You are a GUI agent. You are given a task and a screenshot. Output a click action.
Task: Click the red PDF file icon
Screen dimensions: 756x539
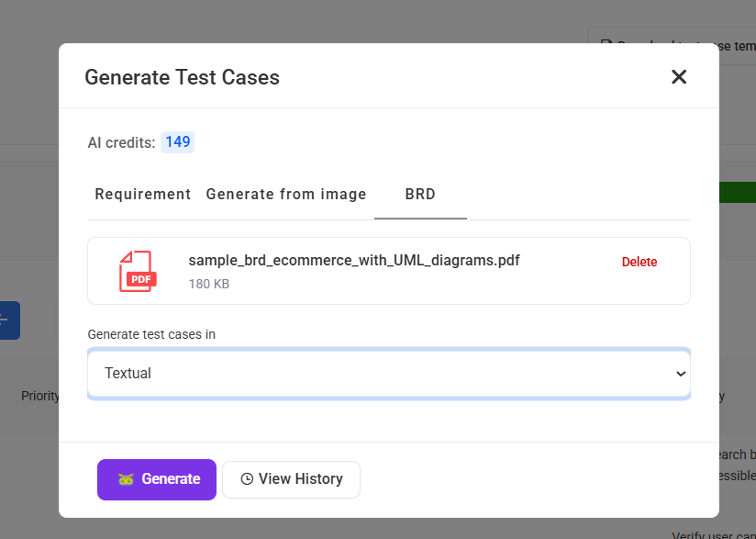[137, 271]
